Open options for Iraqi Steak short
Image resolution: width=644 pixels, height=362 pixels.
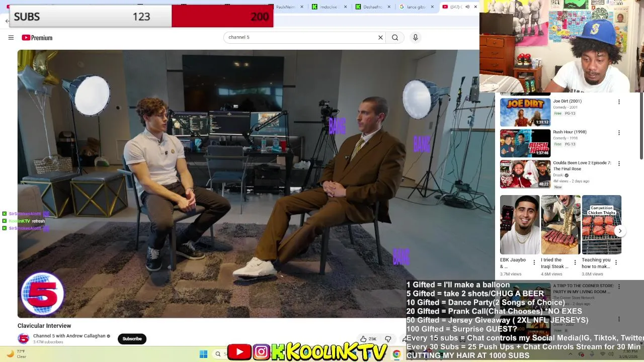pos(575,262)
